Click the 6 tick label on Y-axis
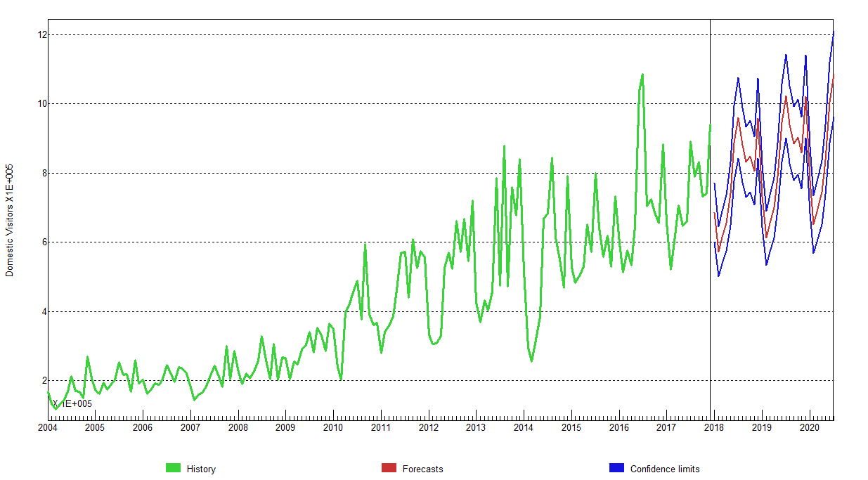This screenshot has height=480, width=868. click(44, 242)
